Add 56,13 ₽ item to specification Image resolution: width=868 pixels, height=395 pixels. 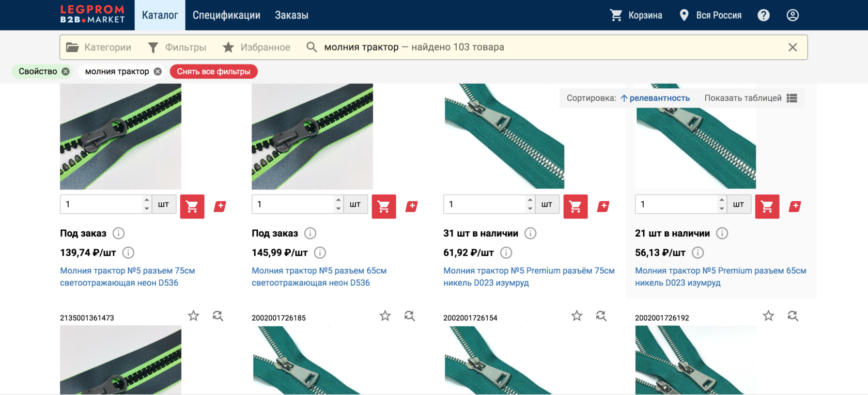pyautogui.click(x=795, y=206)
